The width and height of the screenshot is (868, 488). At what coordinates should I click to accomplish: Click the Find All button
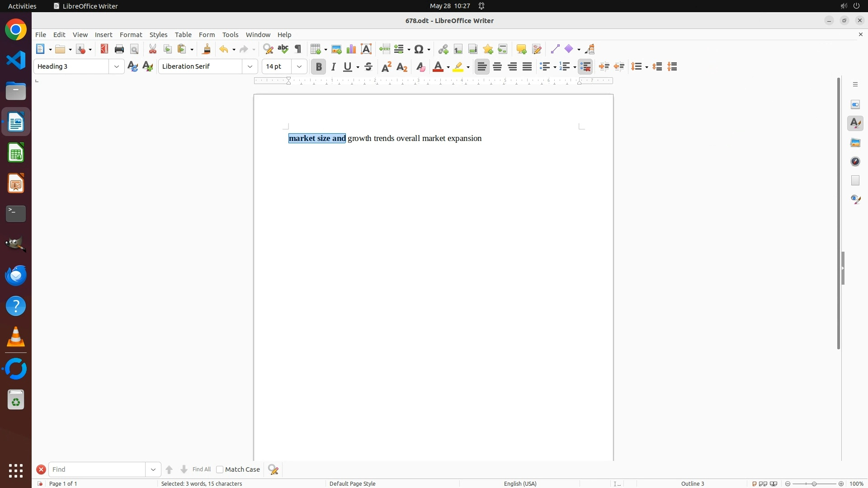[x=201, y=469]
